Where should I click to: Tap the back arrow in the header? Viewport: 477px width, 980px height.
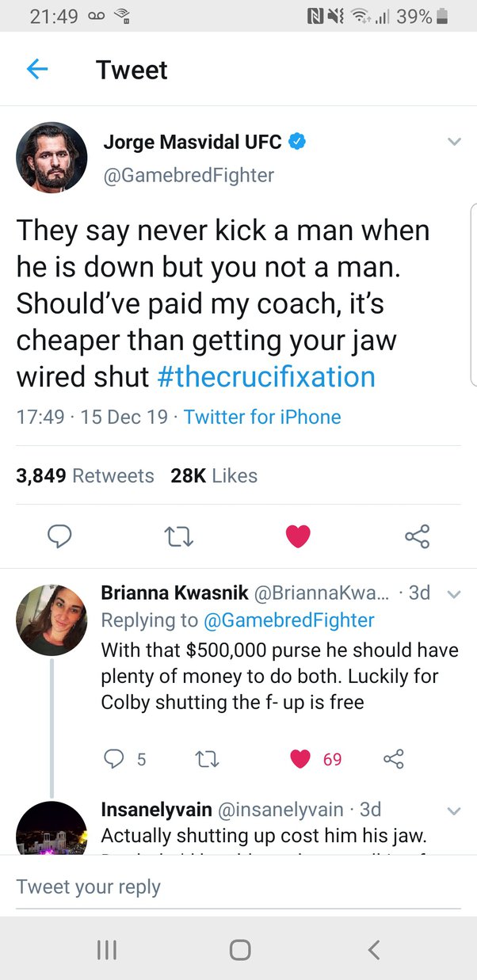(x=37, y=70)
